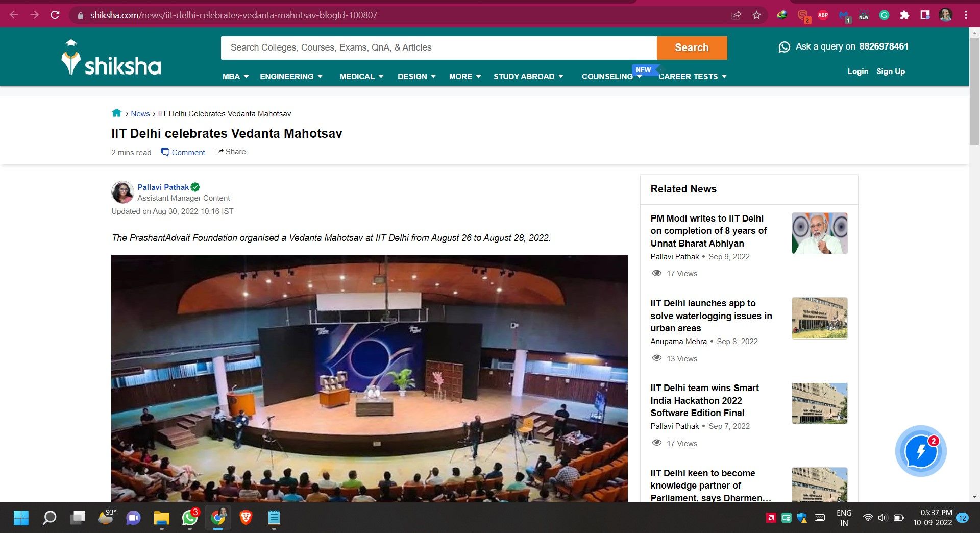The width and height of the screenshot is (980, 533).
Task: Bookmark this page with the star icon
Action: (x=756, y=15)
